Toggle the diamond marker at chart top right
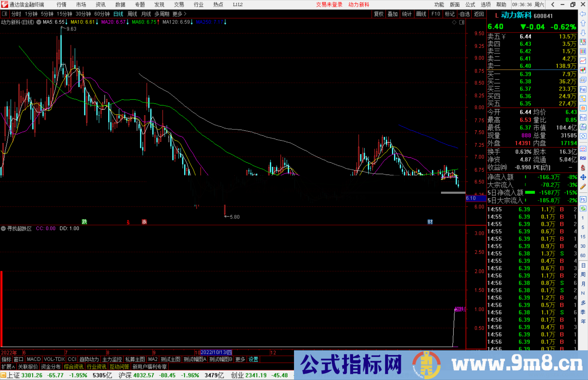 click(x=454, y=22)
